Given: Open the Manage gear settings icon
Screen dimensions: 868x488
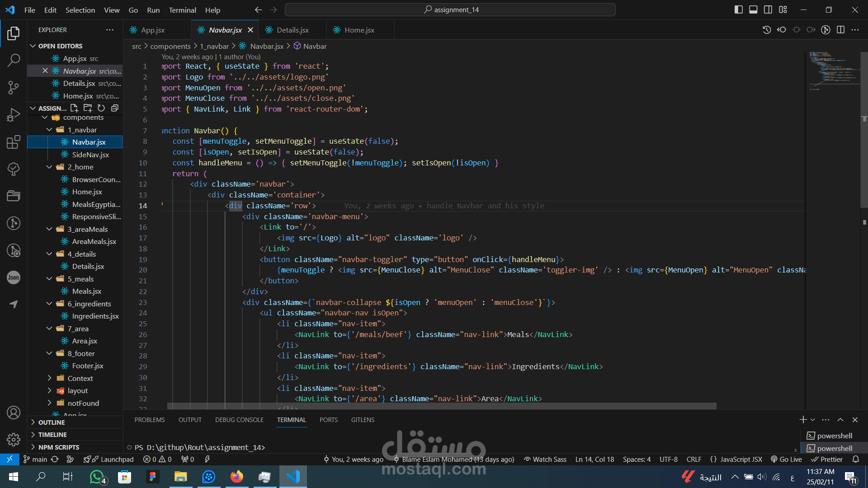Looking at the screenshot, I should (14, 439).
